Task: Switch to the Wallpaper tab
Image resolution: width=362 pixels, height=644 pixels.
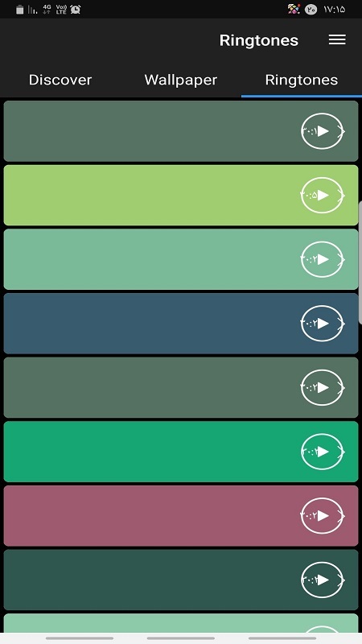Action: (x=180, y=80)
